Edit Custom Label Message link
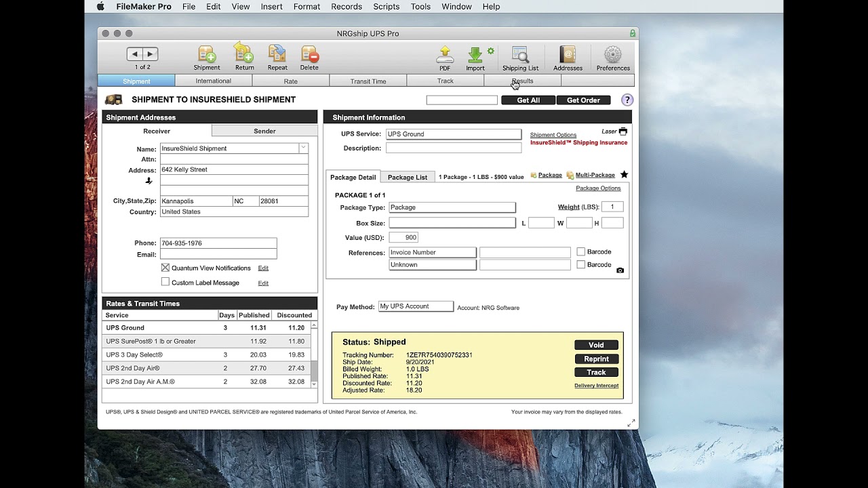Image resolution: width=868 pixels, height=488 pixels. point(263,283)
